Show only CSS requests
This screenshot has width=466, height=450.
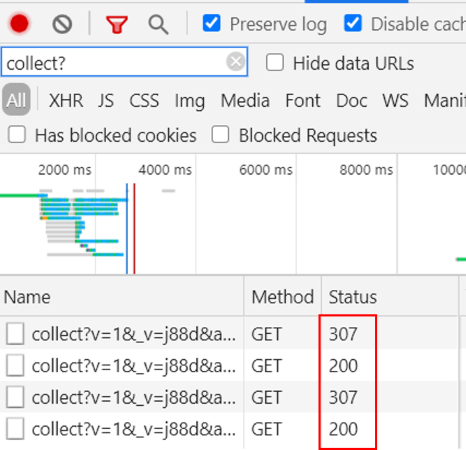click(x=144, y=100)
